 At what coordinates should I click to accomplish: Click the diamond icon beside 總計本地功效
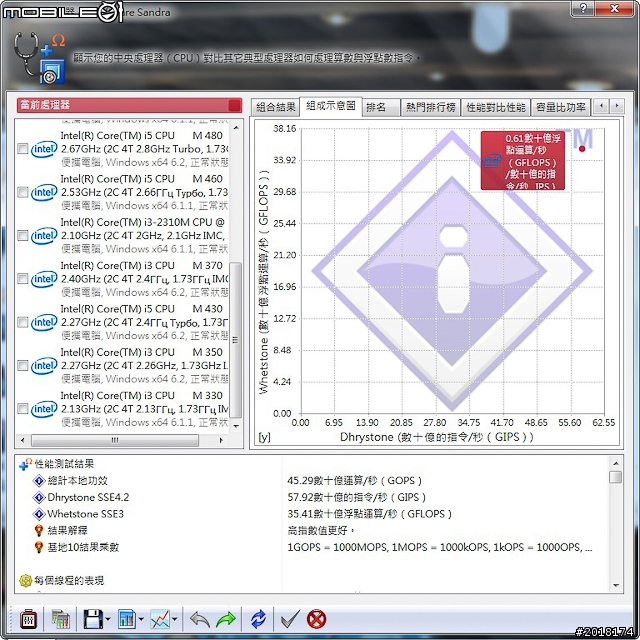pyautogui.click(x=39, y=481)
